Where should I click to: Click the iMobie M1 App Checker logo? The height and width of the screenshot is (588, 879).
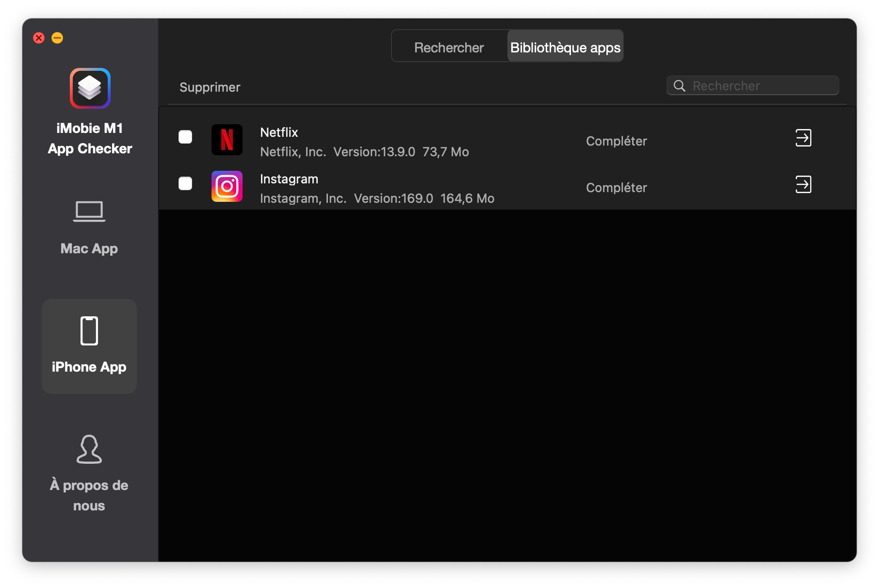pyautogui.click(x=89, y=88)
